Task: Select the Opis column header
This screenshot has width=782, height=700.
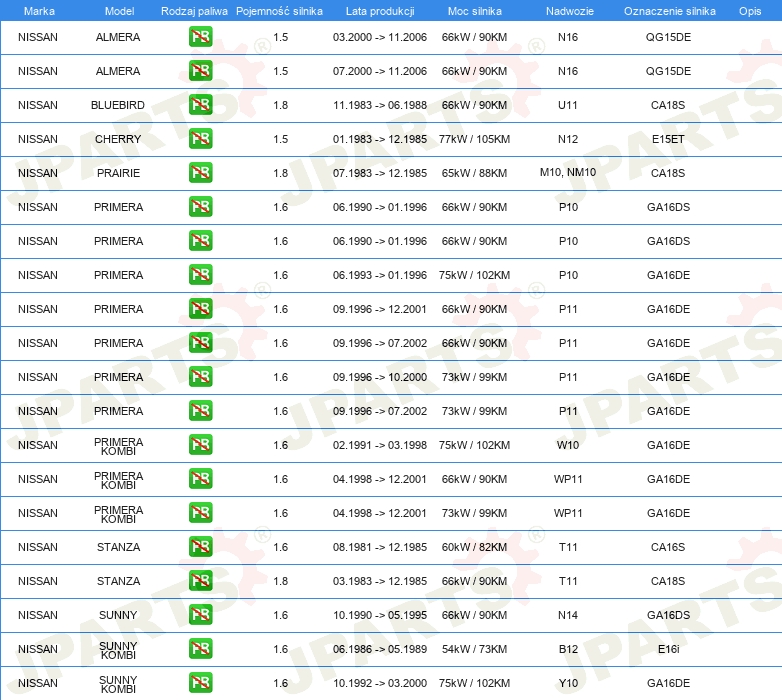Action: coord(750,11)
